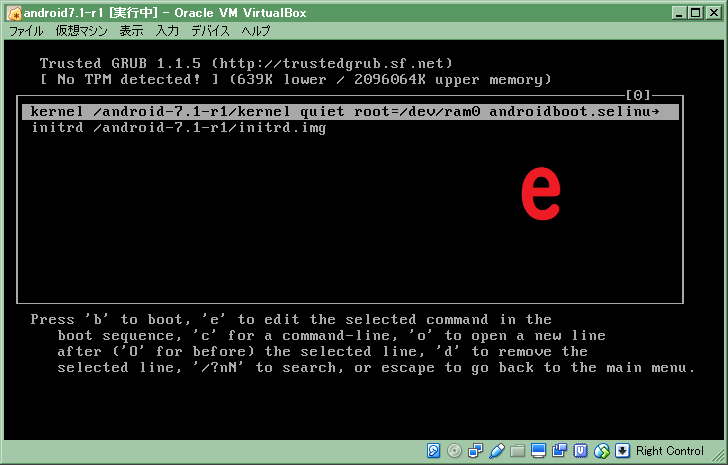Open the デバイス menu

click(x=210, y=31)
